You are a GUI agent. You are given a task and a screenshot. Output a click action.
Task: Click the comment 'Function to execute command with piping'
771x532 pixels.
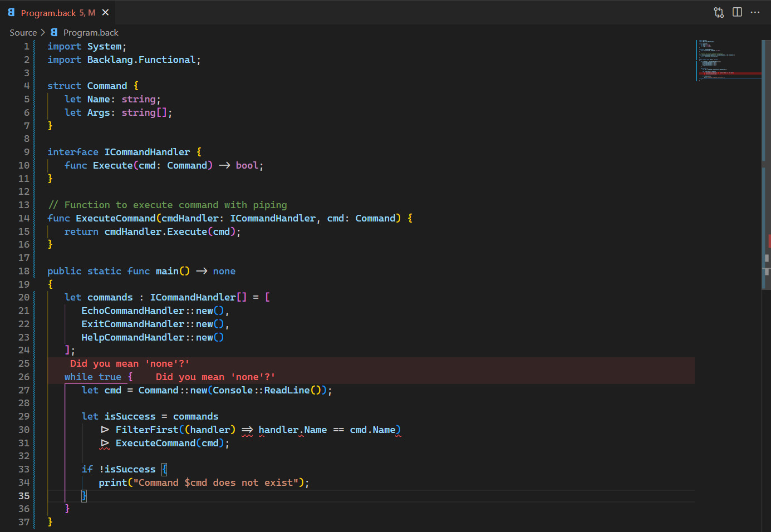coord(175,205)
